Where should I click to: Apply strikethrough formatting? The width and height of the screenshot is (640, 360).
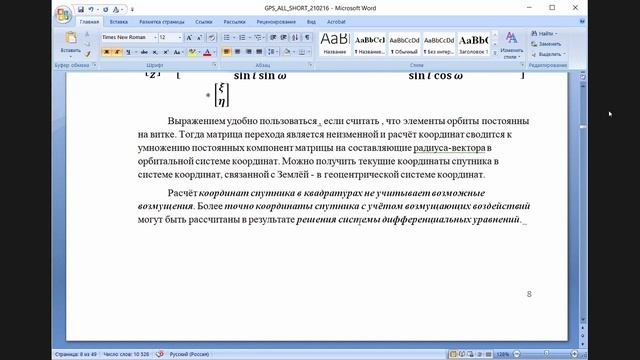(144, 52)
